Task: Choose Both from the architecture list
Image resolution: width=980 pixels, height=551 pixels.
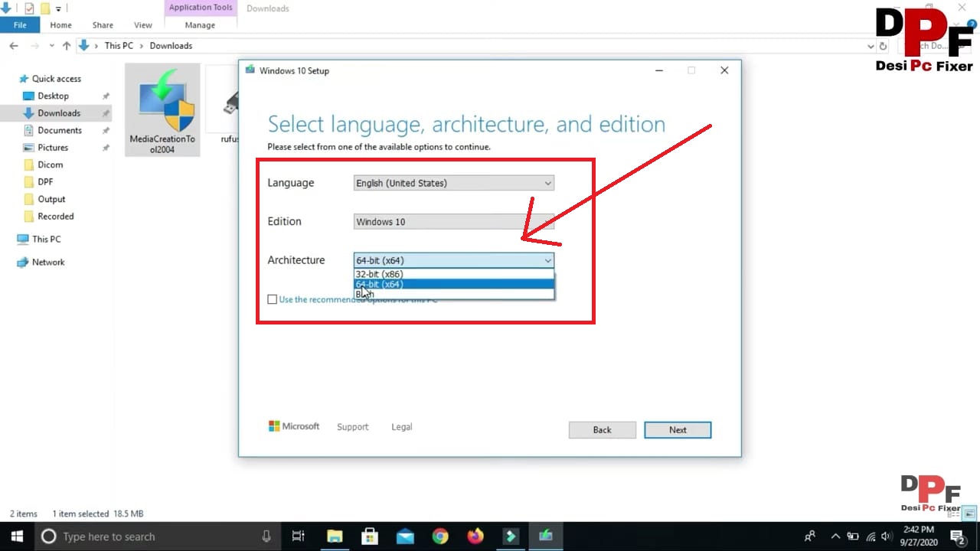Action: point(453,294)
